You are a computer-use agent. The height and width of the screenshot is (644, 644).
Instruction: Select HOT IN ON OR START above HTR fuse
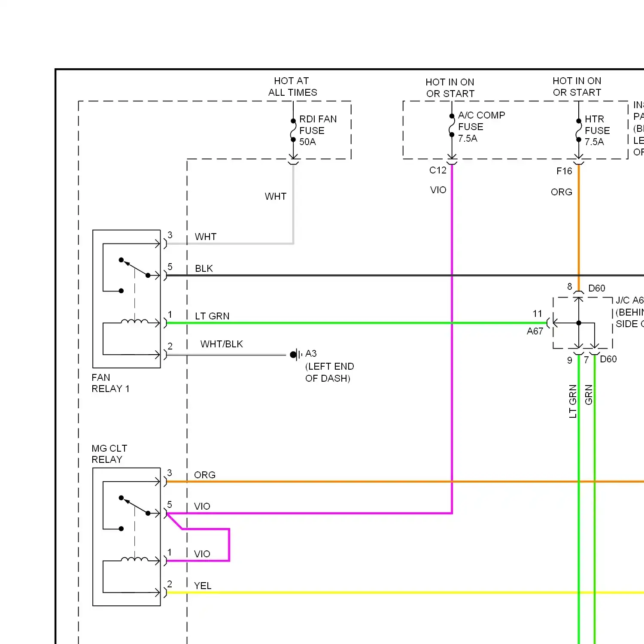pyautogui.click(x=577, y=86)
